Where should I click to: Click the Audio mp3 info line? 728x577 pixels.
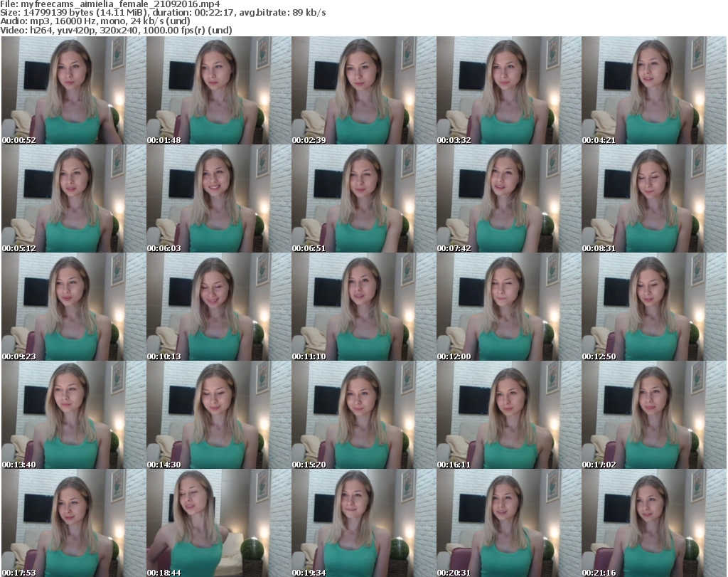95,21
